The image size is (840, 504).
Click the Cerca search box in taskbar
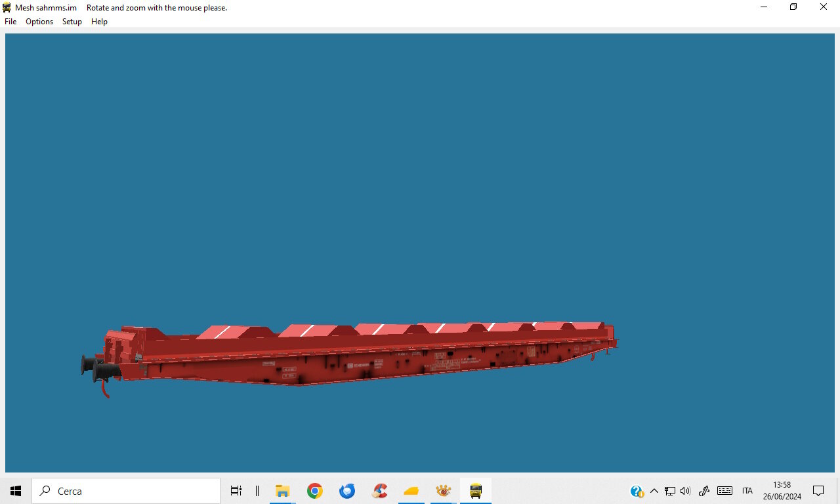tap(126, 491)
